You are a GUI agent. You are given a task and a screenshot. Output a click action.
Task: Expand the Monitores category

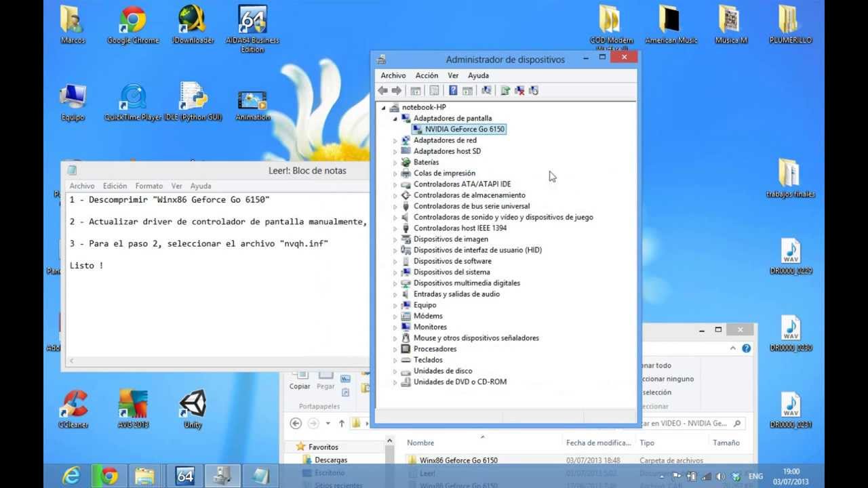tap(395, 327)
